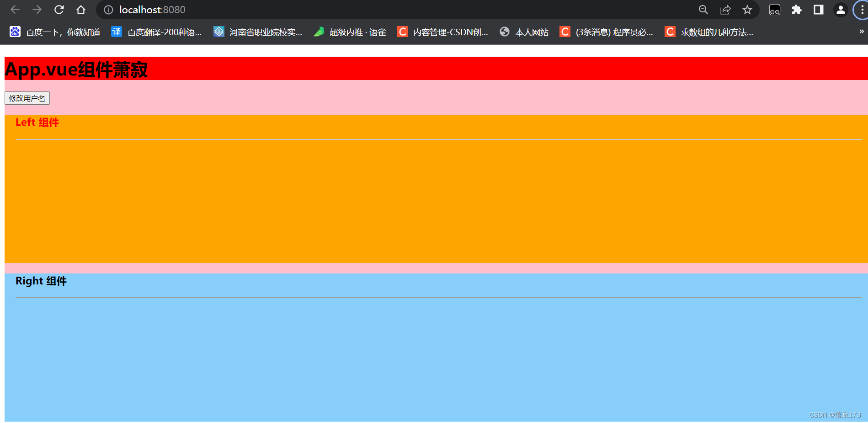The image size is (868, 423).
Task: Open the user profile icon
Action: pyautogui.click(x=841, y=10)
